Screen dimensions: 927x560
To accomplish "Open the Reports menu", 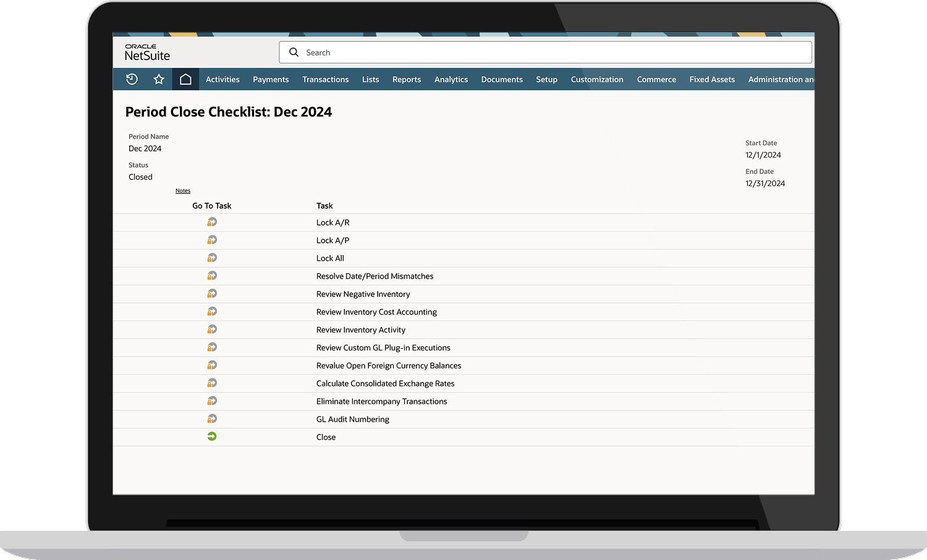I will pyautogui.click(x=407, y=79).
